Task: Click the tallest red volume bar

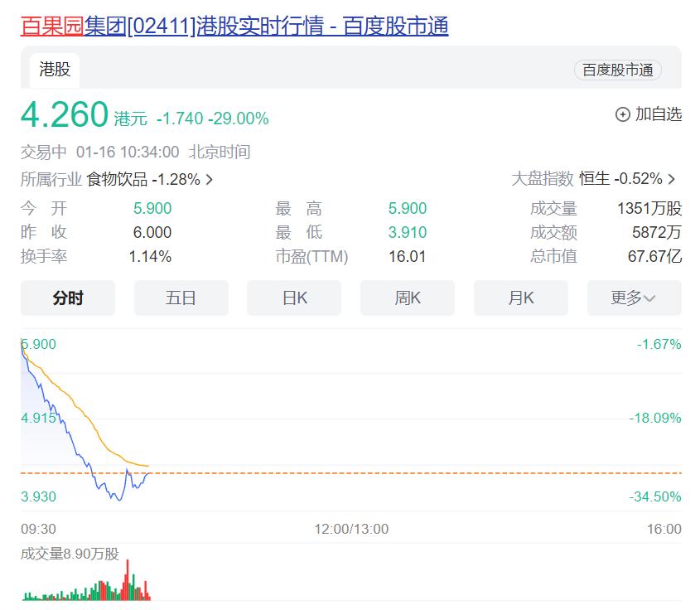Action: coord(128,579)
